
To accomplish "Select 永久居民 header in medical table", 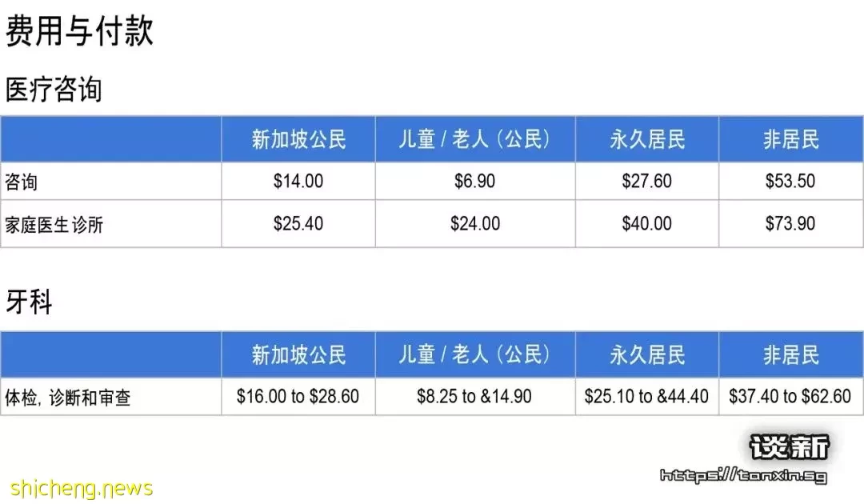I will coord(647,139).
